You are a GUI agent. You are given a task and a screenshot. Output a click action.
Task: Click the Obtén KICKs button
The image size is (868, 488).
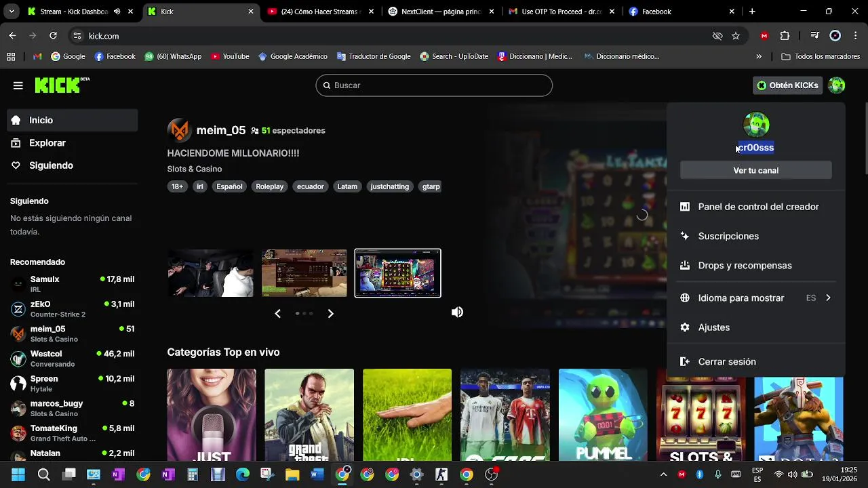[x=787, y=85]
